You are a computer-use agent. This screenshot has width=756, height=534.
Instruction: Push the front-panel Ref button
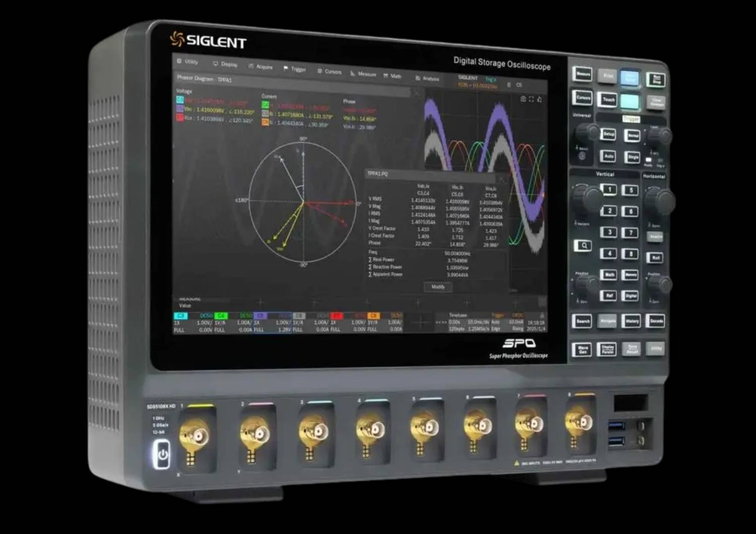(x=609, y=296)
